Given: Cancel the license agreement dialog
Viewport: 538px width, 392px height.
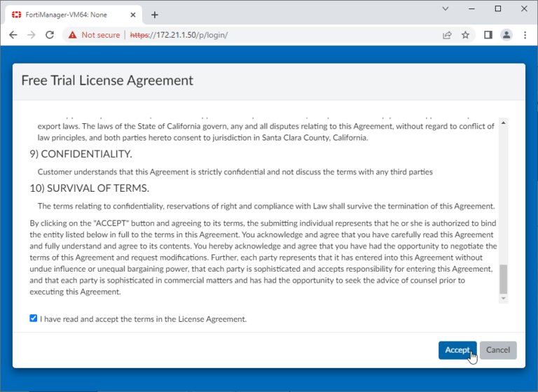Looking at the screenshot, I should pos(498,350).
